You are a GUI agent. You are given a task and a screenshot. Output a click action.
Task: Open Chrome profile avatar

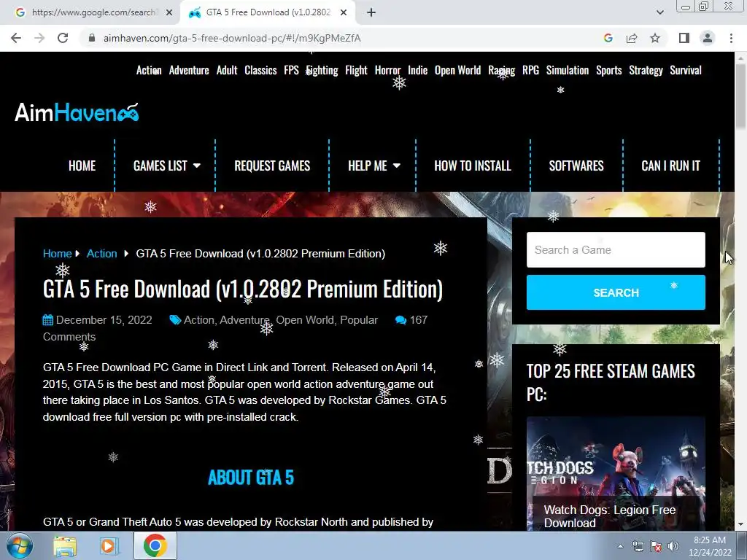[708, 38]
